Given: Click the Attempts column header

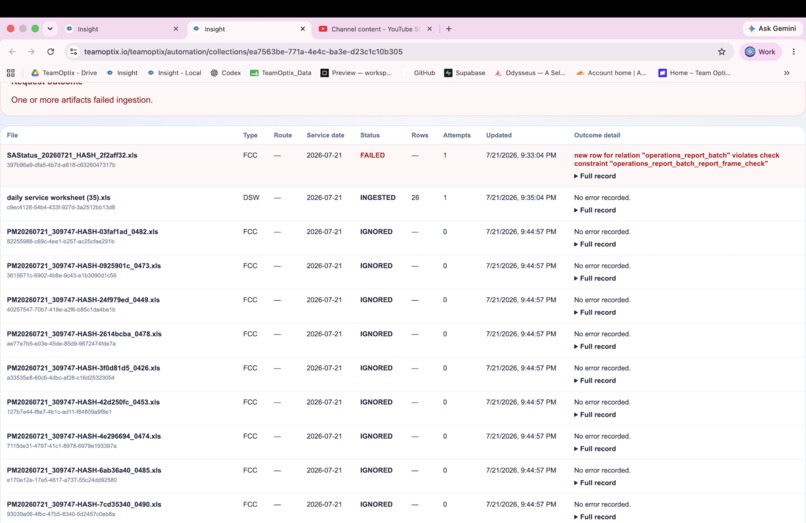Looking at the screenshot, I should tap(456, 135).
